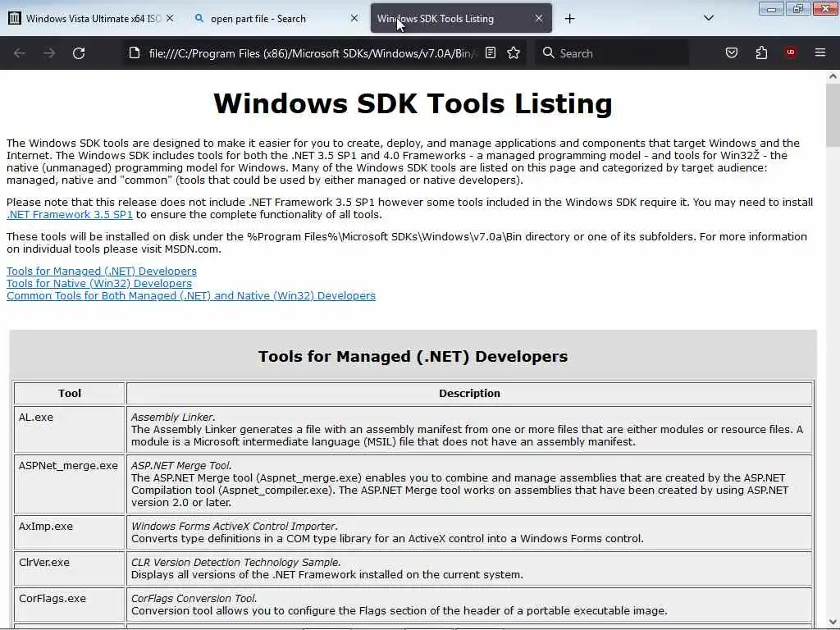Select the ClrVer.exe table cell
Screen dimensions: 840x630
[70, 568]
